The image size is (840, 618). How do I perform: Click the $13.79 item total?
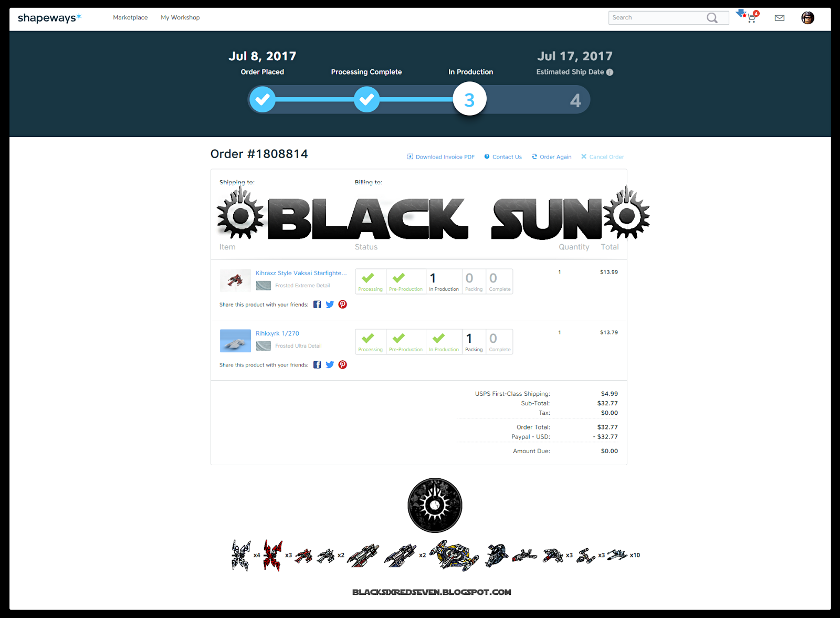pyautogui.click(x=609, y=332)
